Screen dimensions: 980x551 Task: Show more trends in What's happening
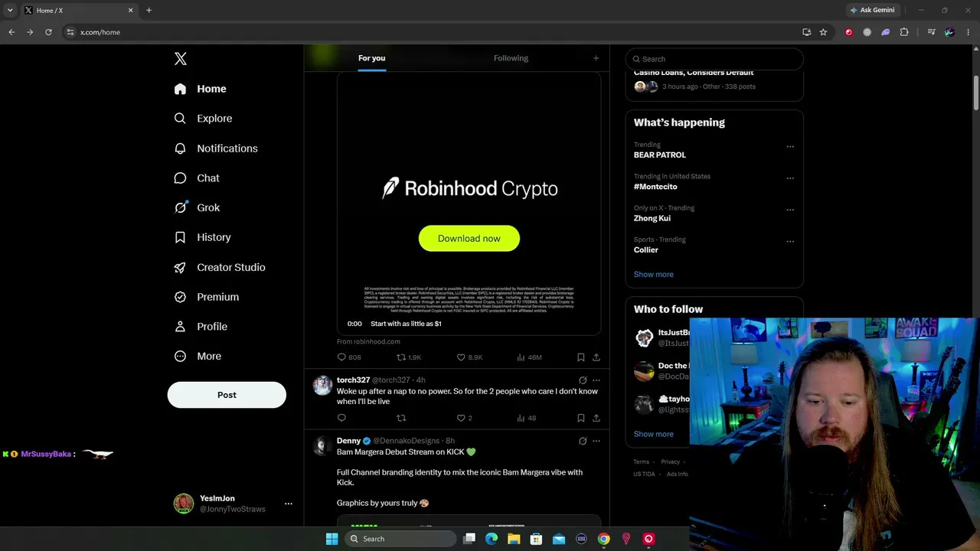[654, 274]
